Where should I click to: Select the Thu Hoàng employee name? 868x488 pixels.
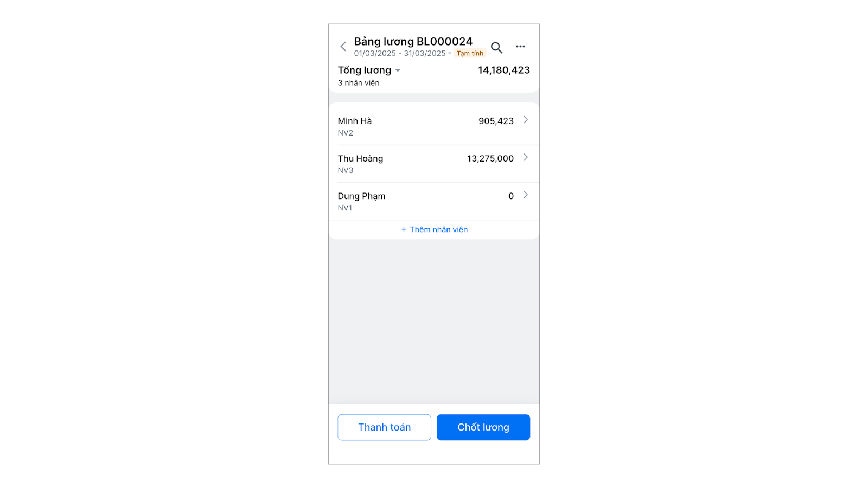pyautogui.click(x=360, y=158)
